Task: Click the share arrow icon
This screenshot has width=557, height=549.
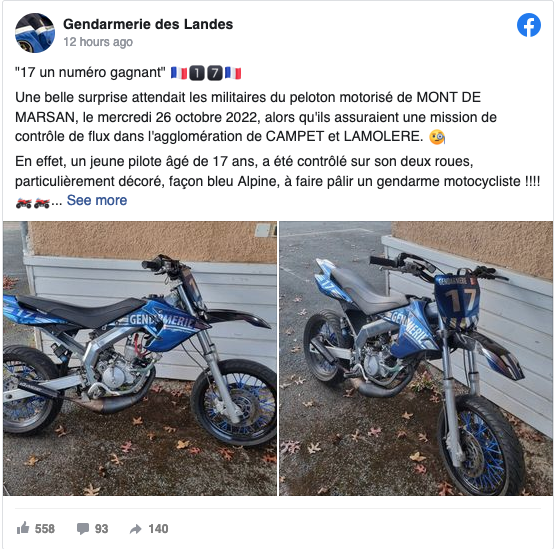Action: pos(136,529)
